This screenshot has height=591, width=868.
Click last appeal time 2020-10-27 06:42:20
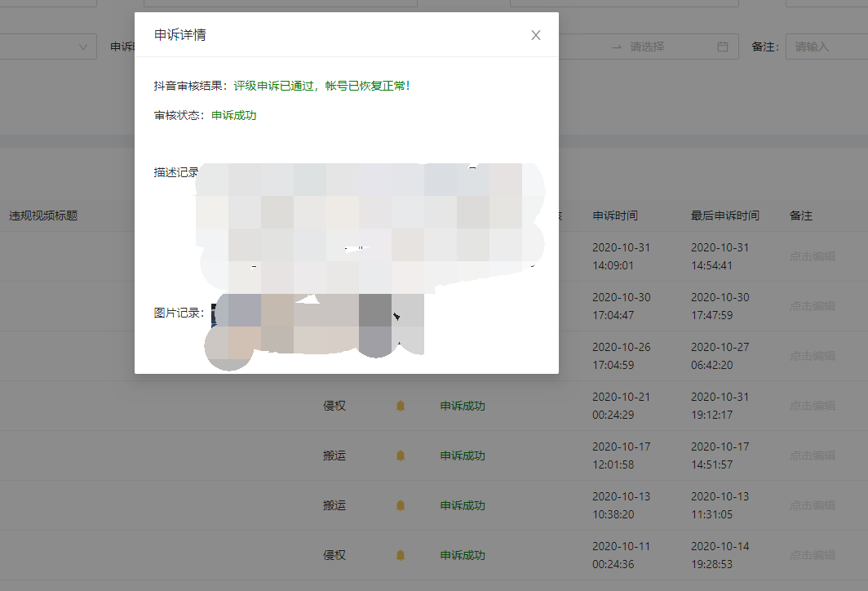pyautogui.click(x=720, y=356)
